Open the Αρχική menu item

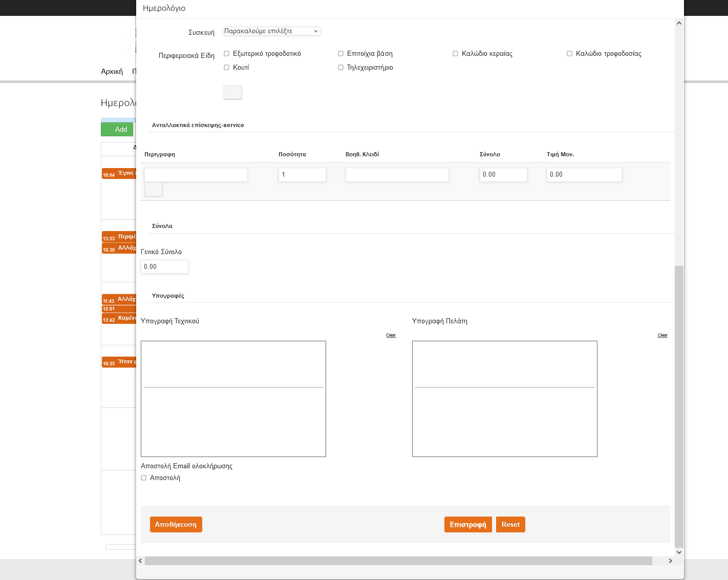[x=112, y=72]
